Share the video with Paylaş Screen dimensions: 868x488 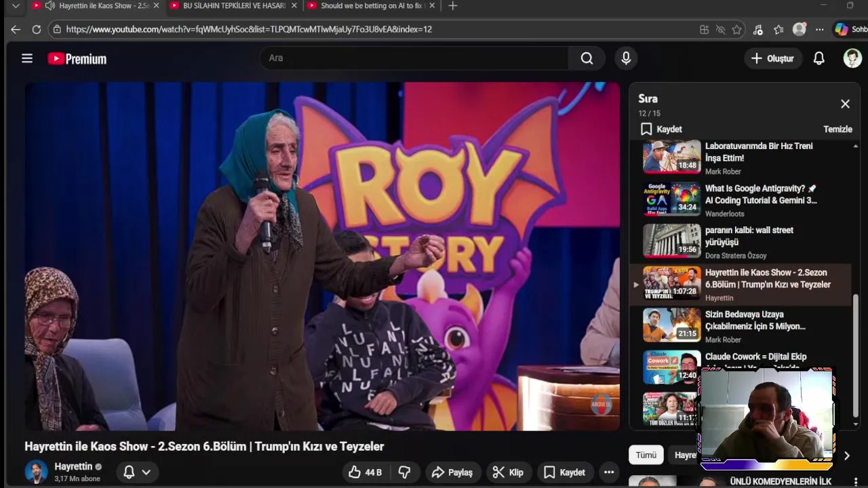pyautogui.click(x=452, y=472)
